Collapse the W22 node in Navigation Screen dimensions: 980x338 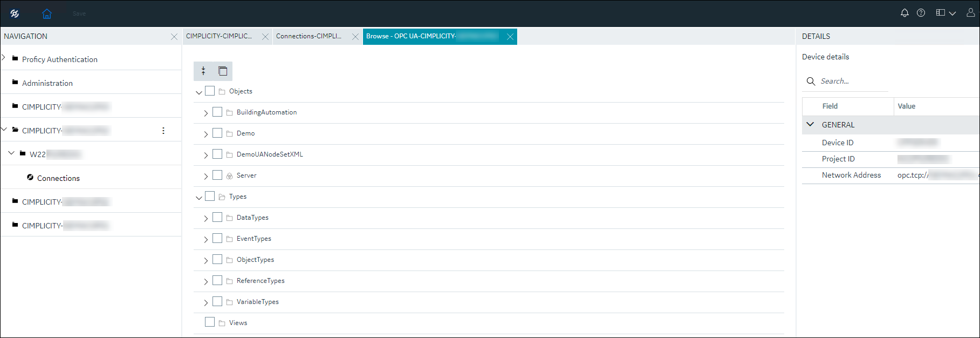[x=11, y=153]
